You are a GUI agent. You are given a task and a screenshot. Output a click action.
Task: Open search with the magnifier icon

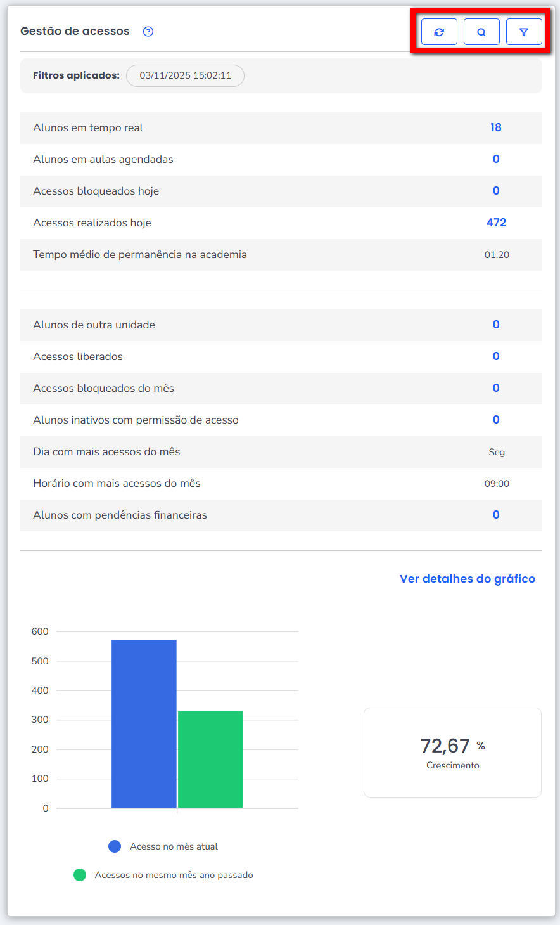481,32
